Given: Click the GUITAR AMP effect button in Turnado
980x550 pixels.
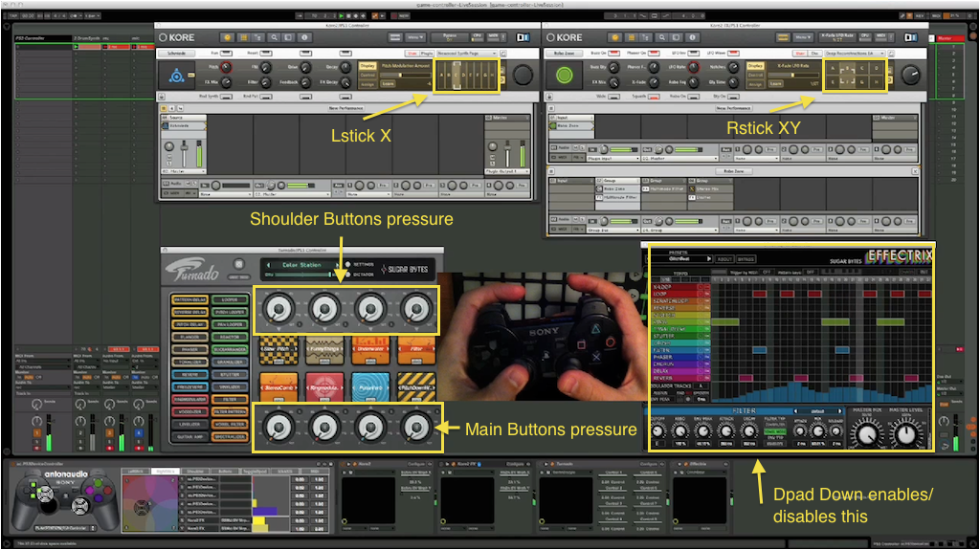Looking at the screenshot, I should click(x=189, y=437).
